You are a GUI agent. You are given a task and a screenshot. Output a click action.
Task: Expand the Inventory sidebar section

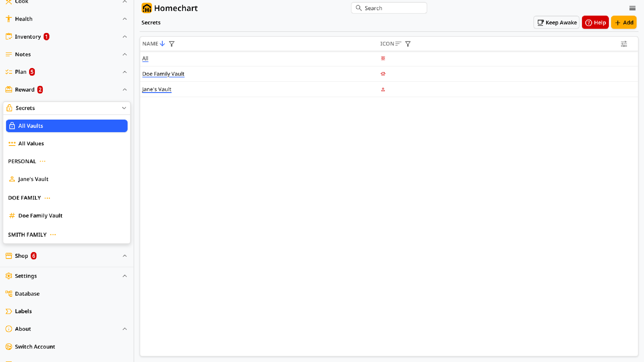125,36
